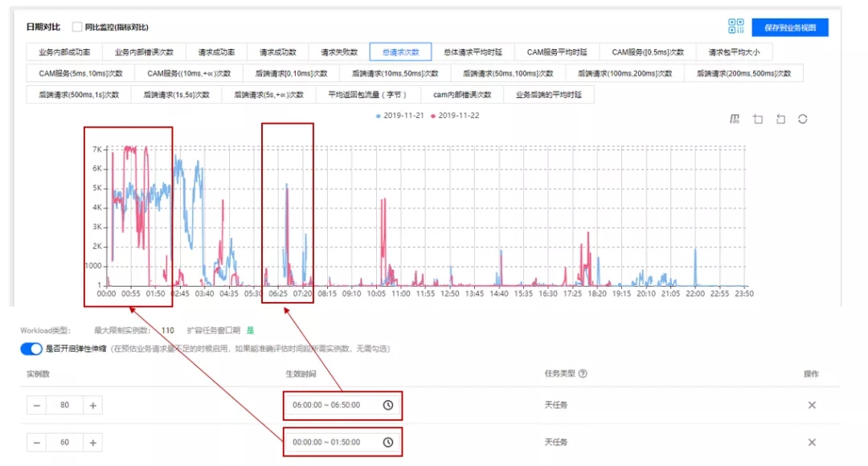Click the 7K y-axis label on chart
Screen dimensions: 868x466
coord(97,149)
